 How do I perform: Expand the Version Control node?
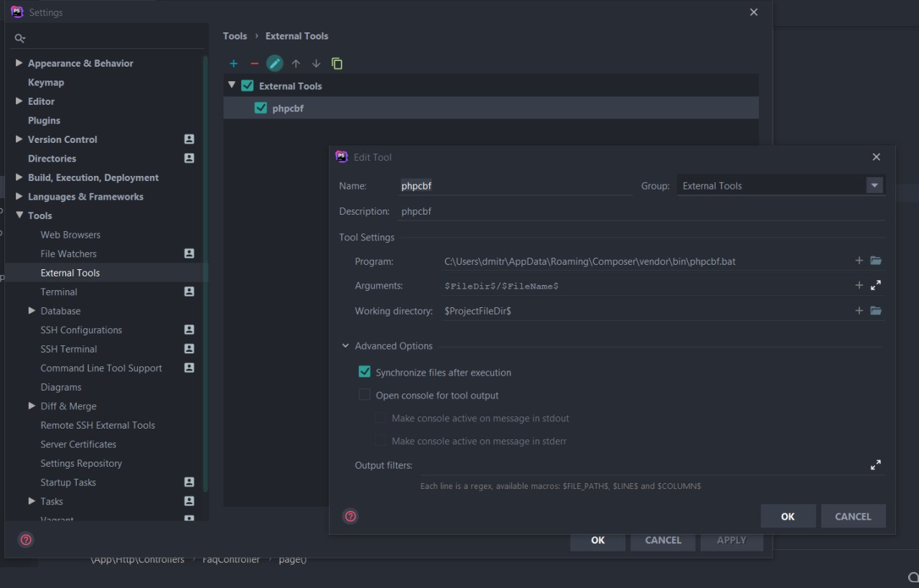19,139
